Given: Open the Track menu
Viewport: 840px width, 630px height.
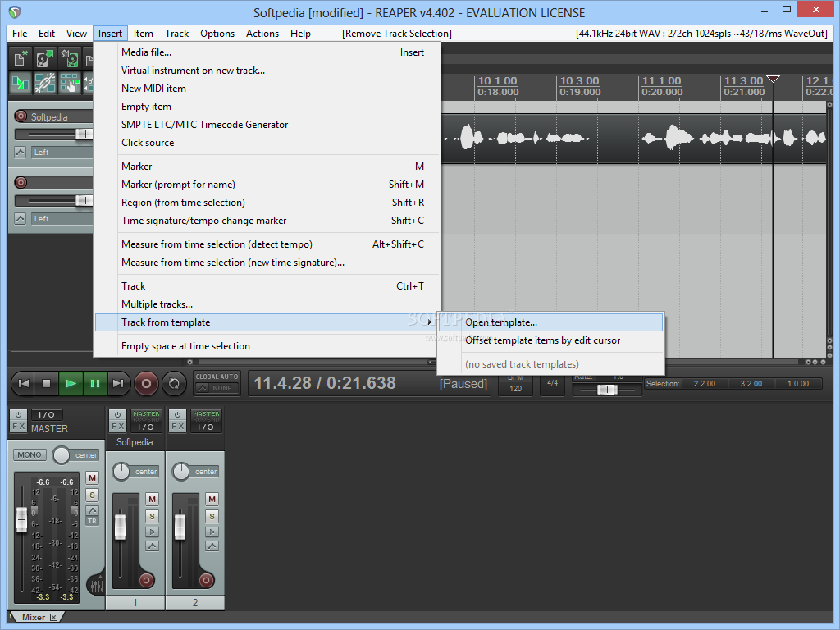Looking at the screenshot, I should point(177,33).
